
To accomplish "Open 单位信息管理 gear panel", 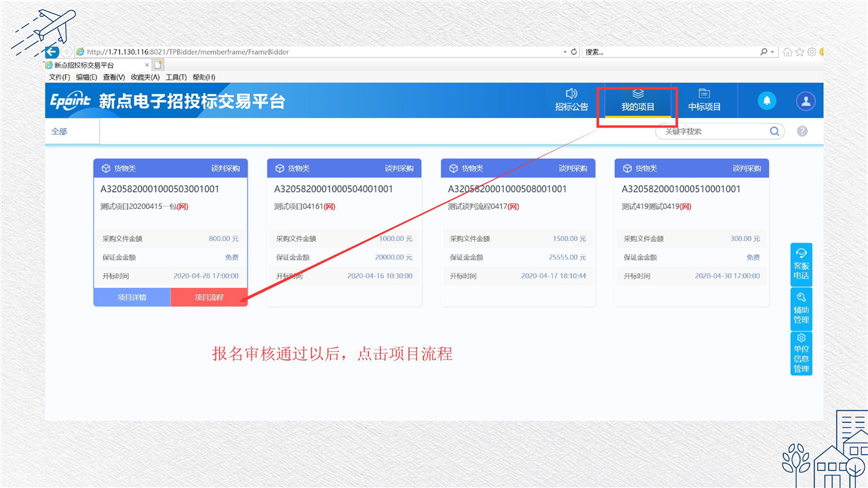I will 801,352.
